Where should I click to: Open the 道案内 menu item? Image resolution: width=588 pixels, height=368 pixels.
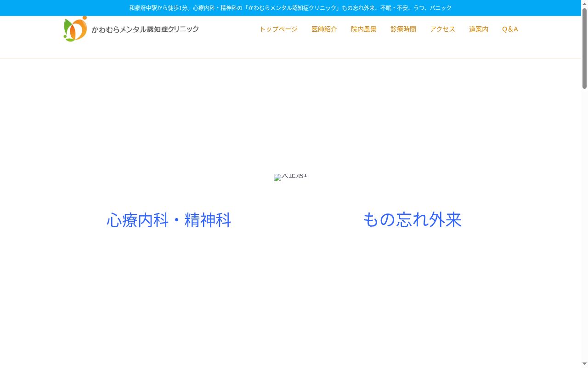(x=479, y=29)
